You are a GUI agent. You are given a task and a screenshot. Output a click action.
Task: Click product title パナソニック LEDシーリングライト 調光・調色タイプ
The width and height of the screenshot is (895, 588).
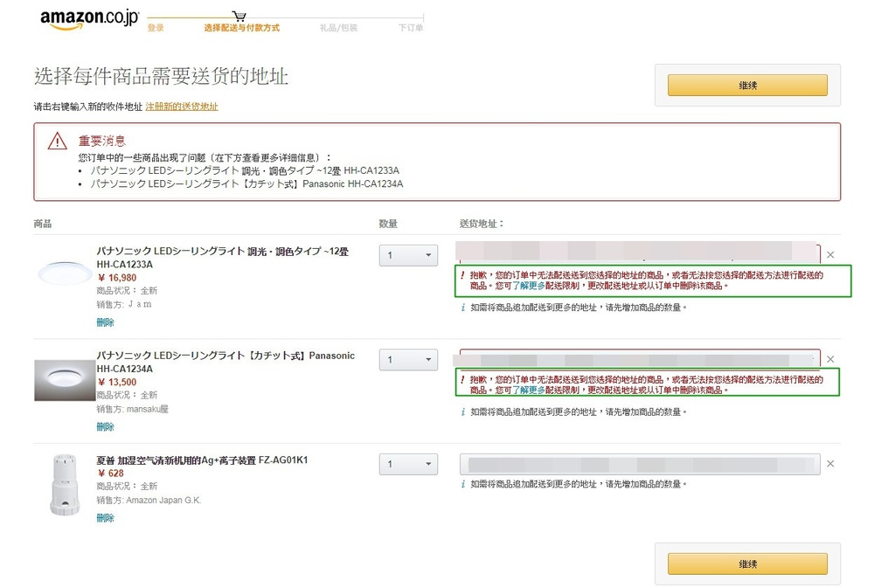click(x=222, y=258)
